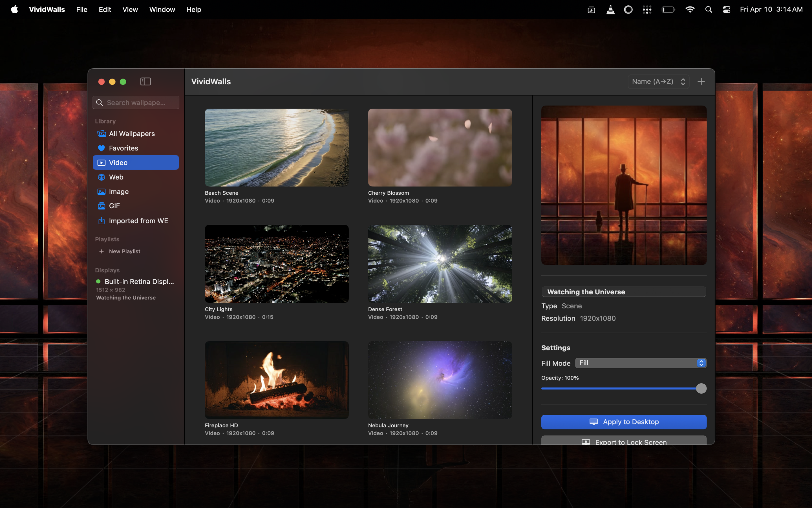The height and width of the screenshot is (508, 812).
Task: Select the Beach Scene wallpaper thumbnail
Action: [277, 148]
